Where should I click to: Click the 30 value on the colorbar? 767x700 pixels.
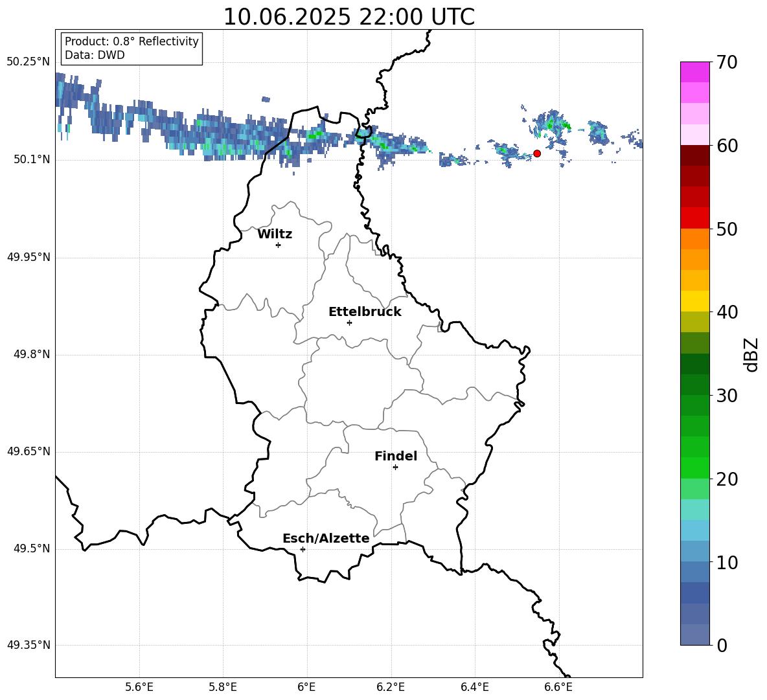point(727,396)
